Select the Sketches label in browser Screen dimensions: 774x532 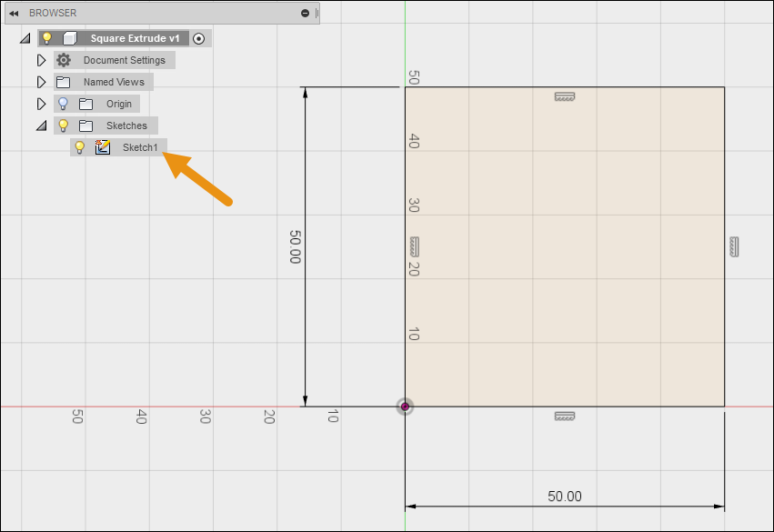(x=126, y=125)
